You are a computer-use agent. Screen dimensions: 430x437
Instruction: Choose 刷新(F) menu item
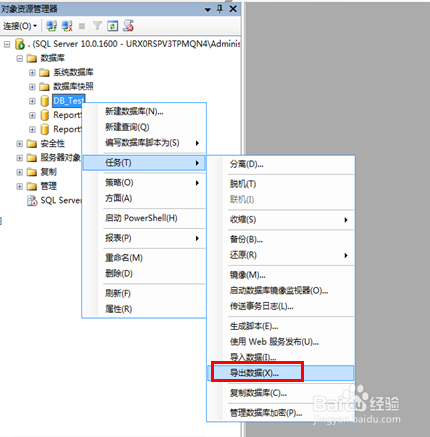[x=144, y=293]
